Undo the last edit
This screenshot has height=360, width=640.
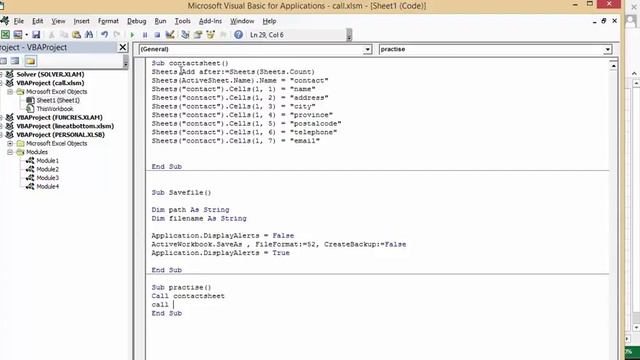pos(104,35)
